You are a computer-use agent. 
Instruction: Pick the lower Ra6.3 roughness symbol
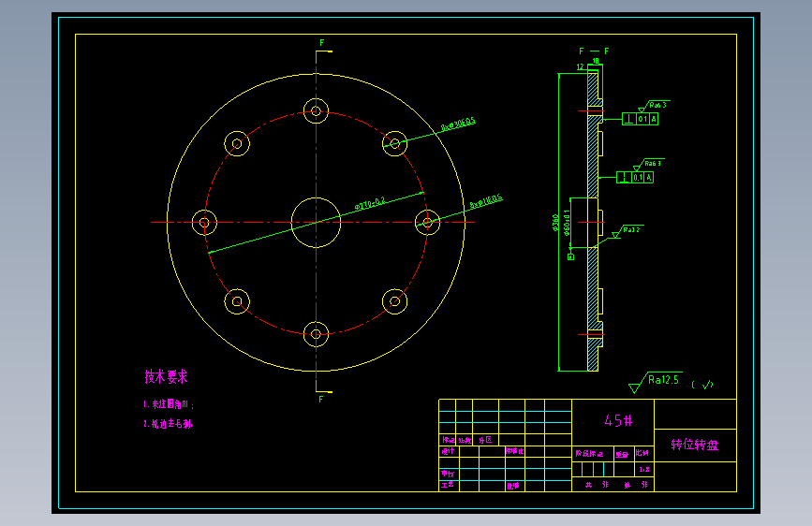click(x=648, y=164)
